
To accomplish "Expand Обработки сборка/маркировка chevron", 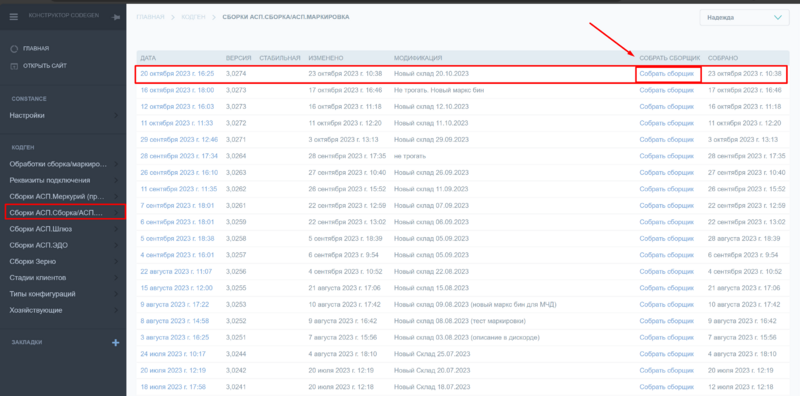I will [x=116, y=164].
